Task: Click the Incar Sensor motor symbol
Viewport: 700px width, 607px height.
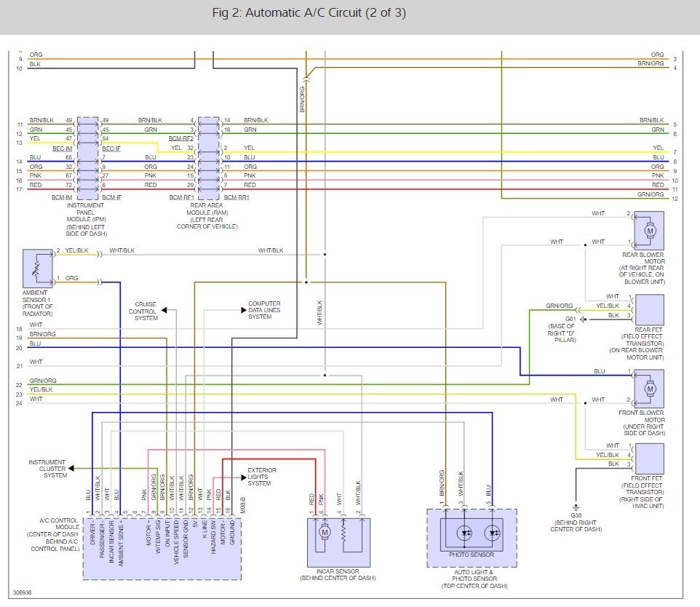Action: point(325,533)
